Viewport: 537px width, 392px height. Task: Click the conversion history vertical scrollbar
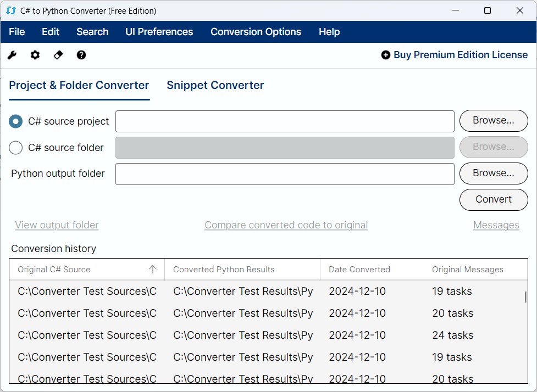[x=525, y=297]
